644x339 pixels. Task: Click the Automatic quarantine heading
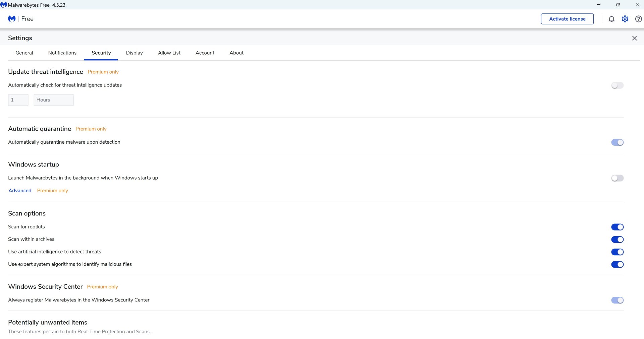tap(40, 129)
